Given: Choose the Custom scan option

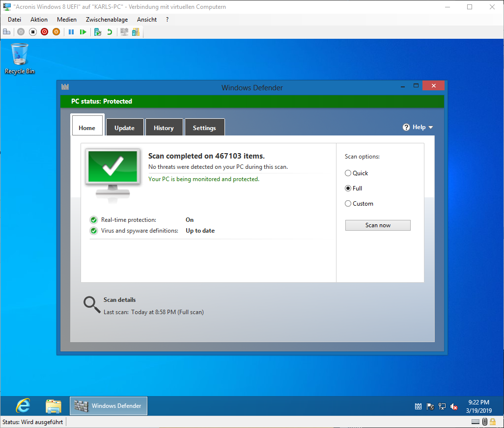Looking at the screenshot, I should [x=348, y=204].
